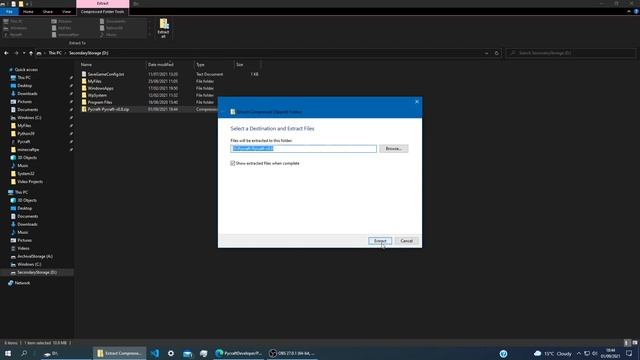Close the extract wizard dialog

coord(417,102)
